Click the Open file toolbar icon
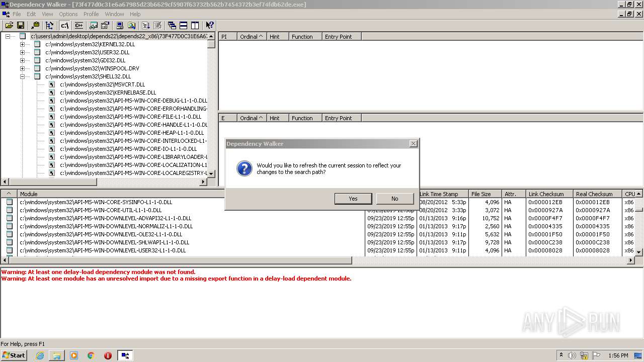The width and height of the screenshot is (644, 362). (x=9, y=25)
